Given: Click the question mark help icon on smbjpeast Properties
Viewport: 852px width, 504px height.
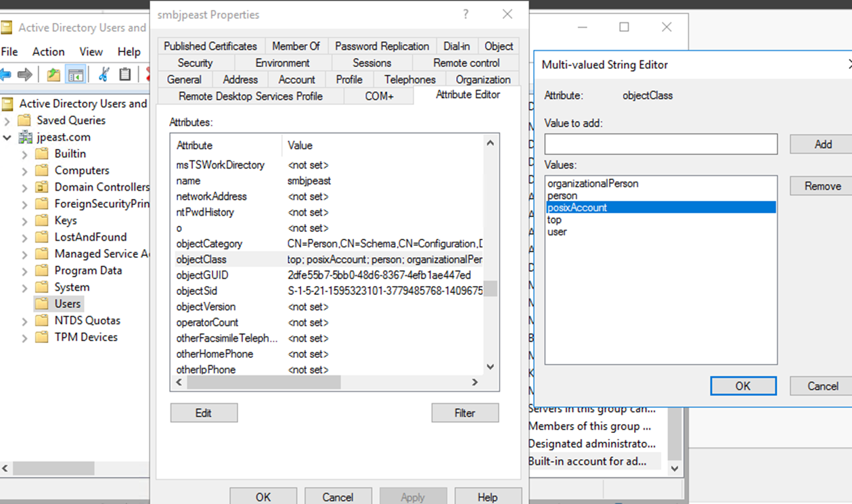Looking at the screenshot, I should pyautogui.click(x=466, y=14).
